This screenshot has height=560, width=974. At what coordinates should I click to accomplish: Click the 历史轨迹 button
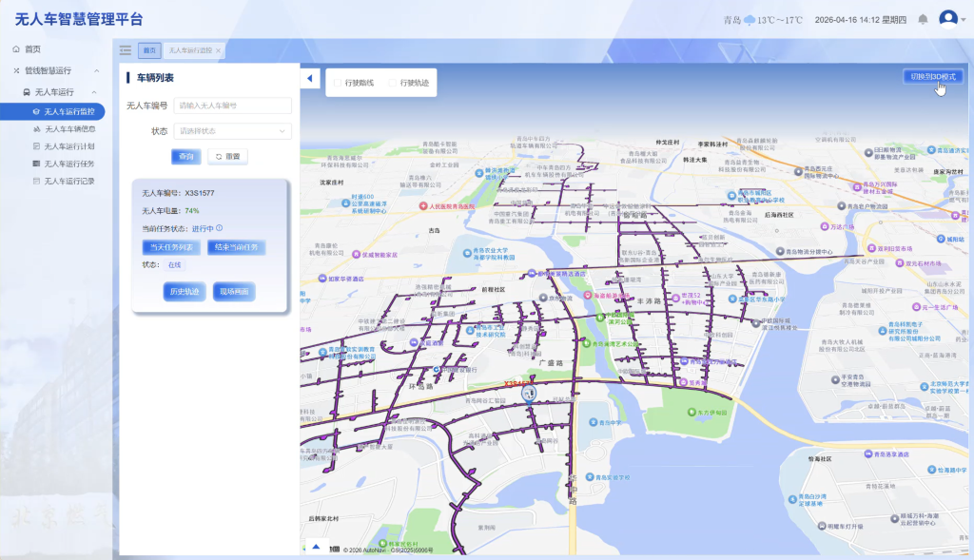[185, 292]
